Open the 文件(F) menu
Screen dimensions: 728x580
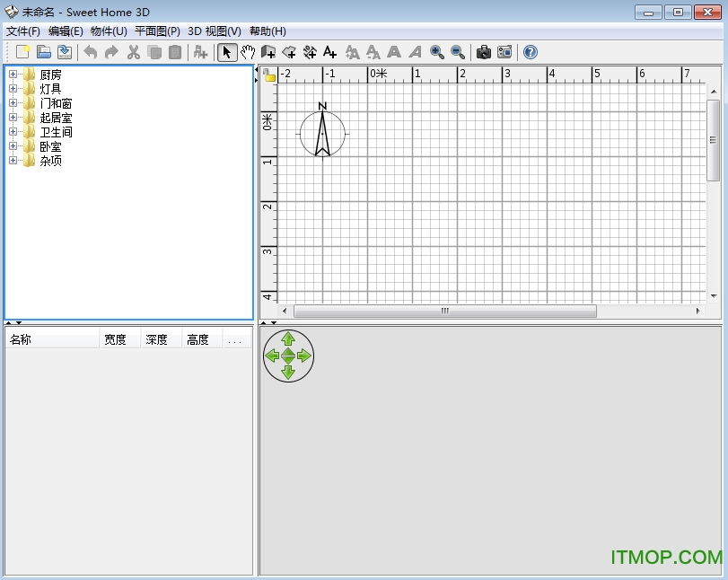(x=23, y=31)
